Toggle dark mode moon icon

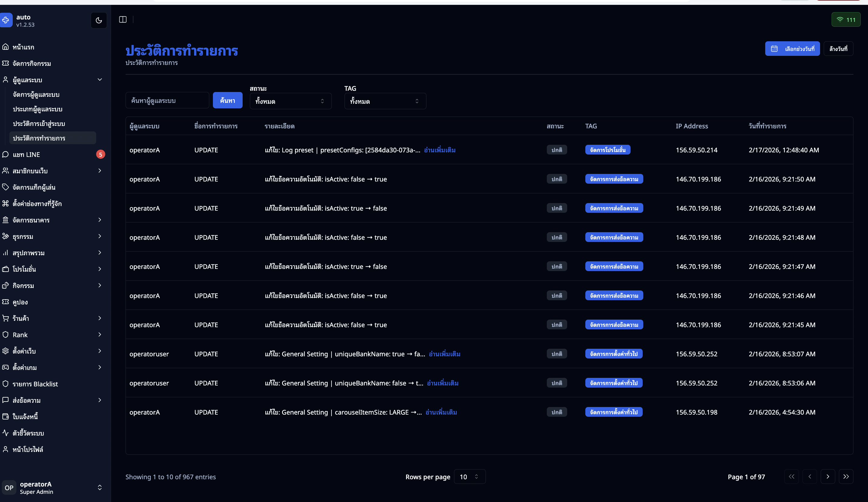(x=99, y=20)
